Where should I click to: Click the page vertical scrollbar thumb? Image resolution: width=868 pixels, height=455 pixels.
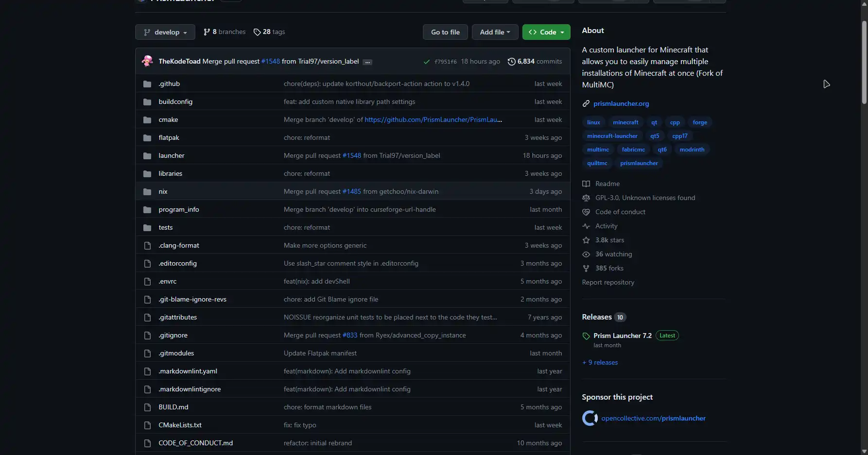[864, 62]
